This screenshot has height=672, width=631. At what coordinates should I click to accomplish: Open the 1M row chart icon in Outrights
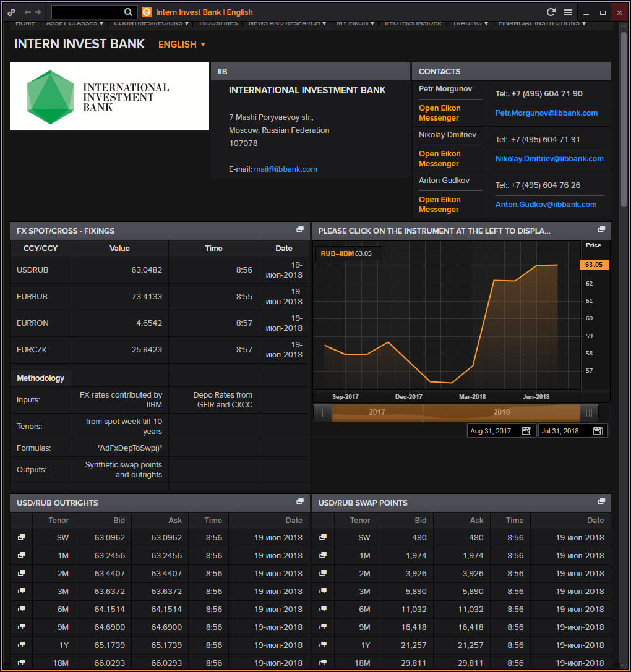21,555
